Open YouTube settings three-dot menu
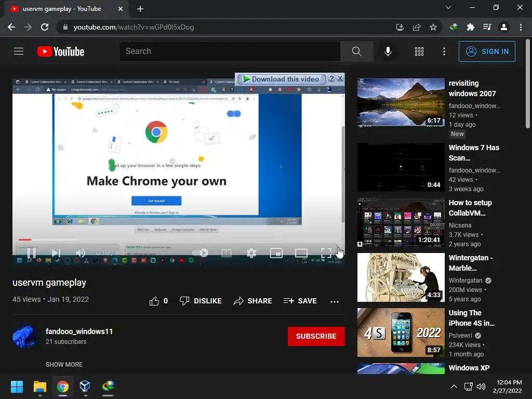 [444, 51]
